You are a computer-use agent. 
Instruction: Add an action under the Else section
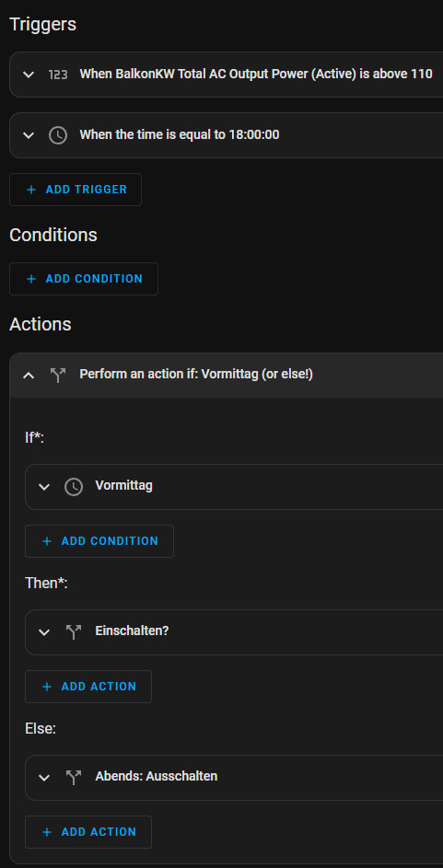pos(88,832)
